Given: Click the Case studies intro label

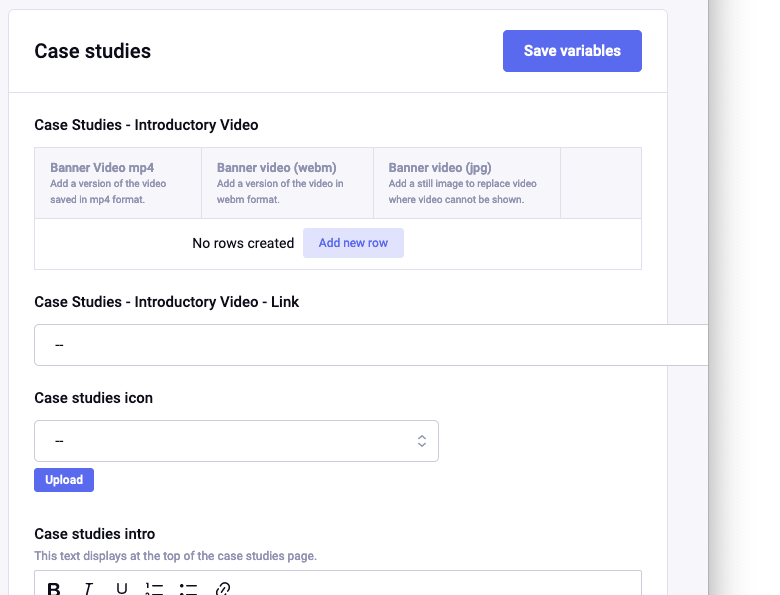Looking at the screenshot, I should point(95,534).
